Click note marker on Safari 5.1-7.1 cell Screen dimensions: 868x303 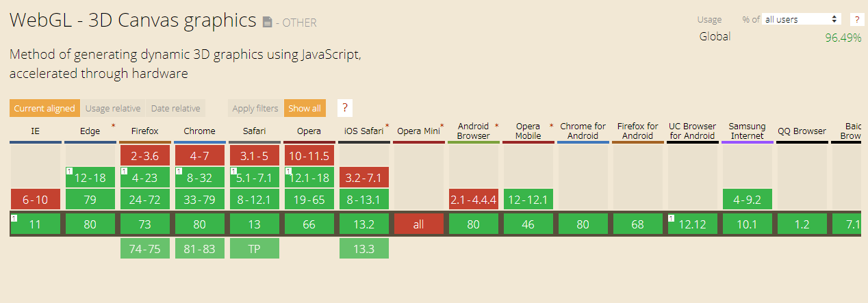233,170
